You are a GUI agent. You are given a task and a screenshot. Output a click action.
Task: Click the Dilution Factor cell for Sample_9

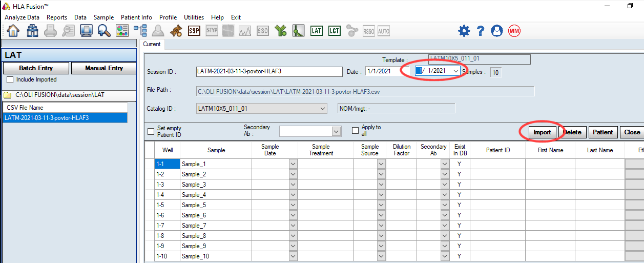[x=402, y=246]
